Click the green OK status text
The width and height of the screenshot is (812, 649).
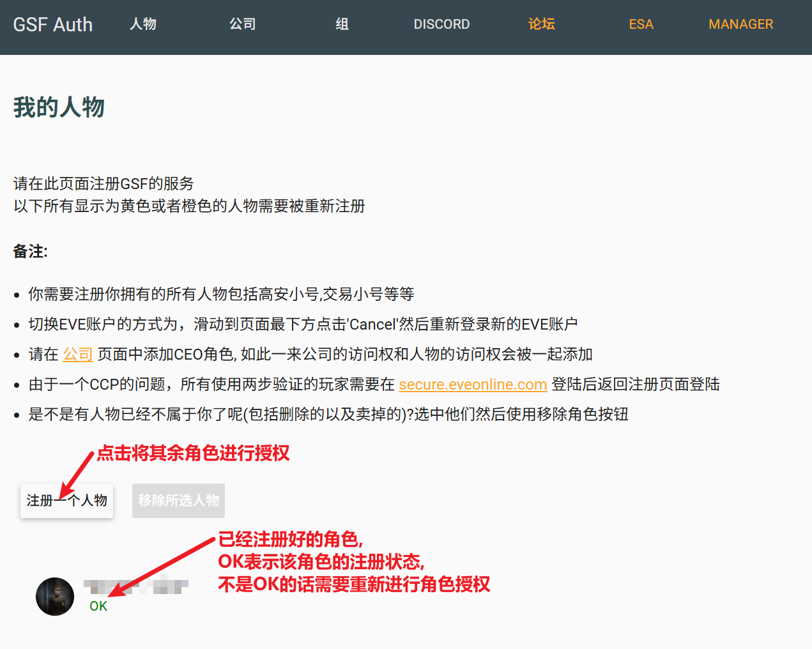[x=98, y=606]
